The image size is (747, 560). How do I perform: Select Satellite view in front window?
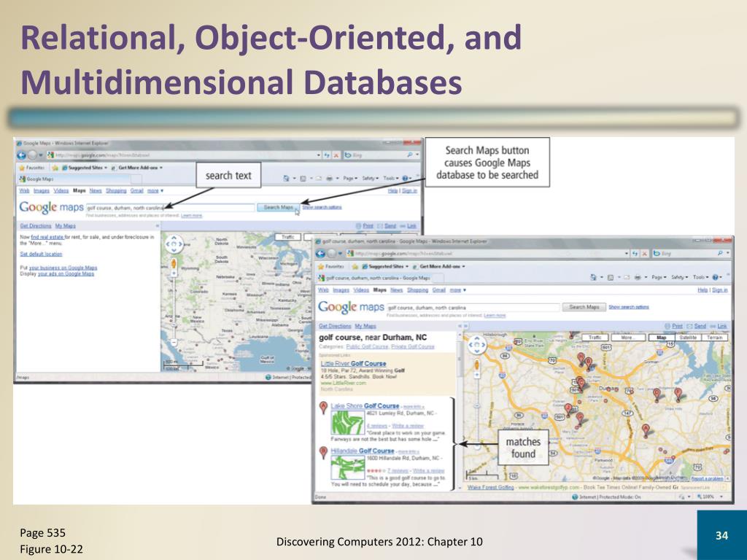(x=687, y=337)
